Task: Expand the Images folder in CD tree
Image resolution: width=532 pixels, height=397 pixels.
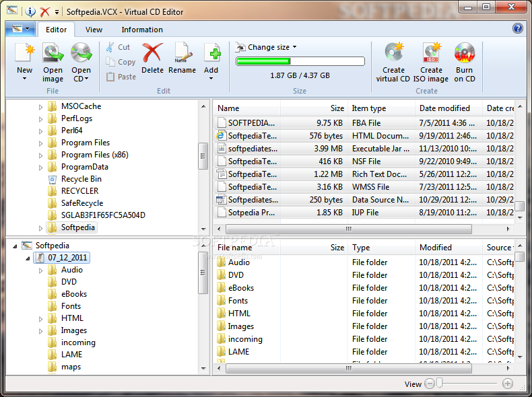Action: [40, 331]
